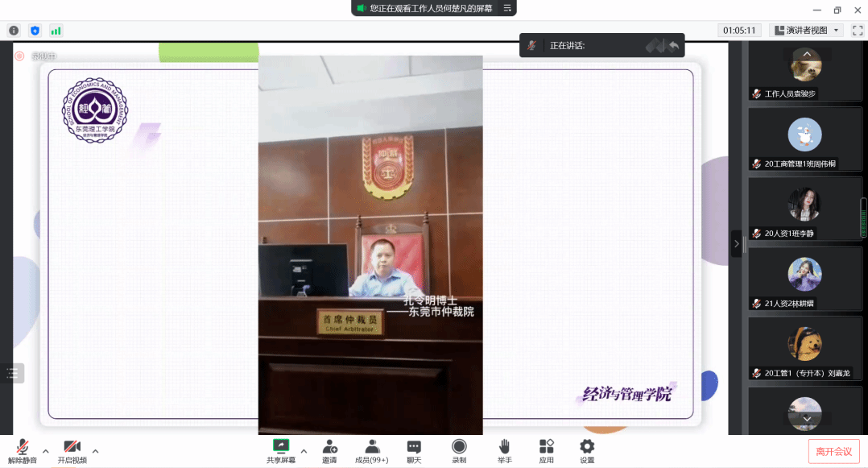Click the blue security shield icon
This screenshot has height=468, width=868.
(35, 31)
